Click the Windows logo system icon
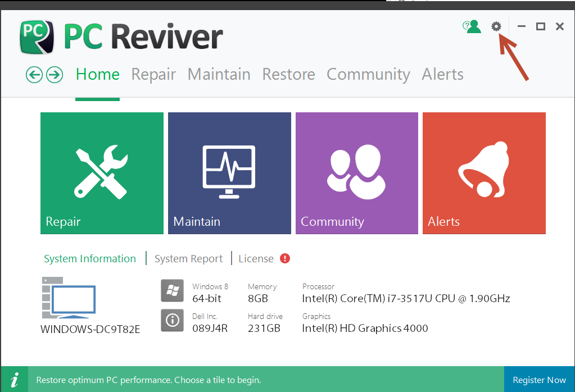575x392 pixels. (173, 290)
